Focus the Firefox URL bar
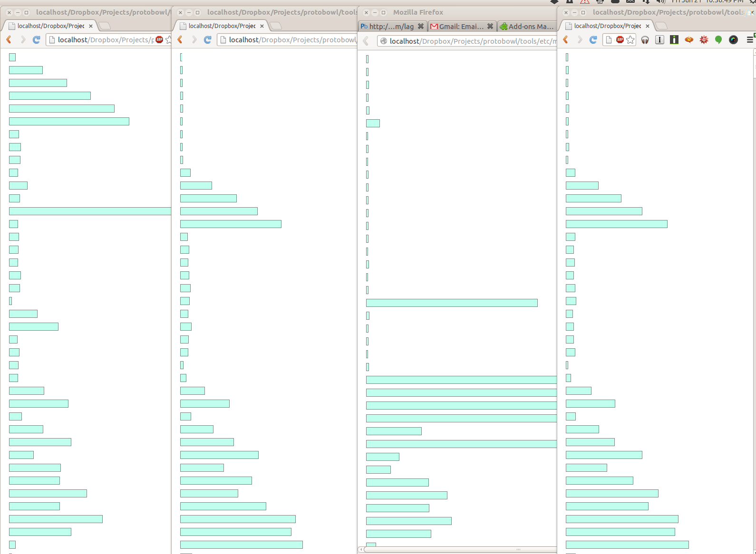Viewport: 756px width, 554px height. (467, 41)
